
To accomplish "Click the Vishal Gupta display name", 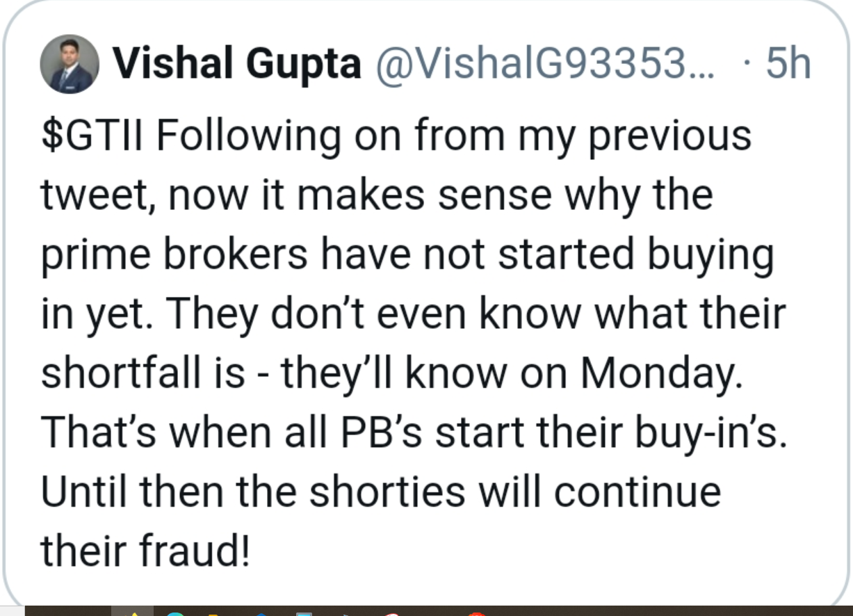I will pos(236,64).
